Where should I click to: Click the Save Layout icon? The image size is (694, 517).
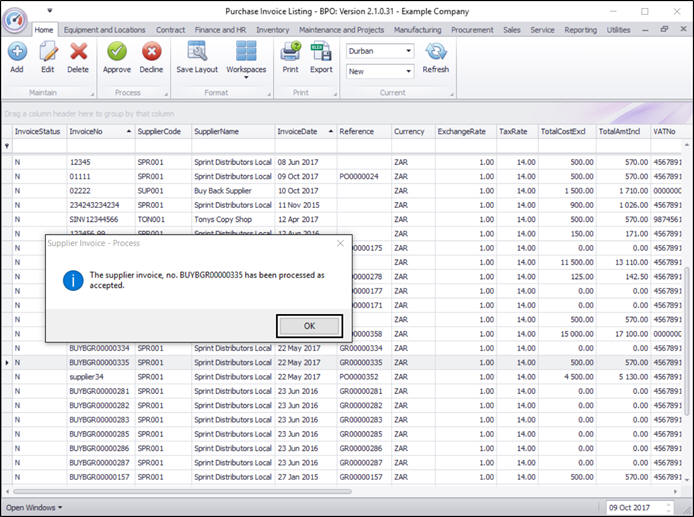[x=197, y=51]
